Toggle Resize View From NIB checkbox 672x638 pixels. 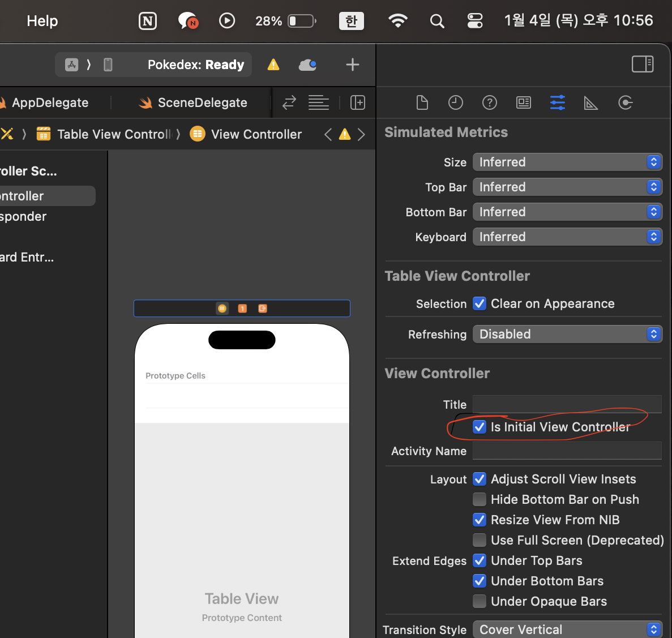coord(479,520)
